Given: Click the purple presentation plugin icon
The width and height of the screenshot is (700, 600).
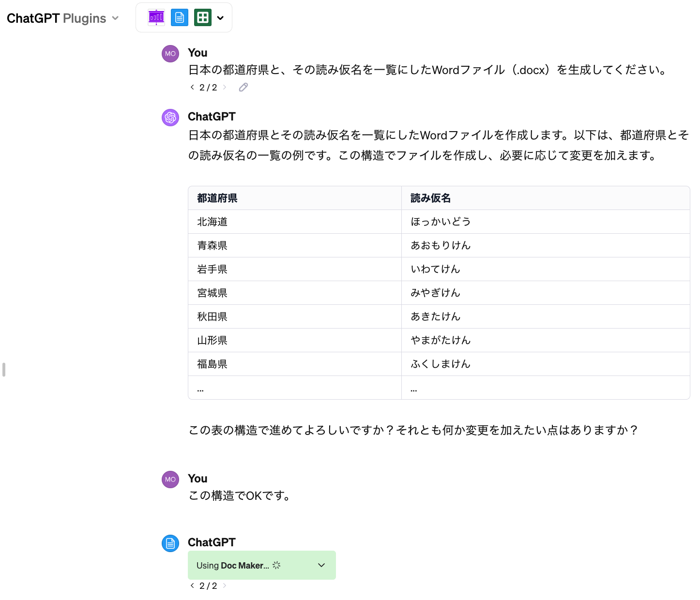Looking at the screenshot, I should pos(156,18).
